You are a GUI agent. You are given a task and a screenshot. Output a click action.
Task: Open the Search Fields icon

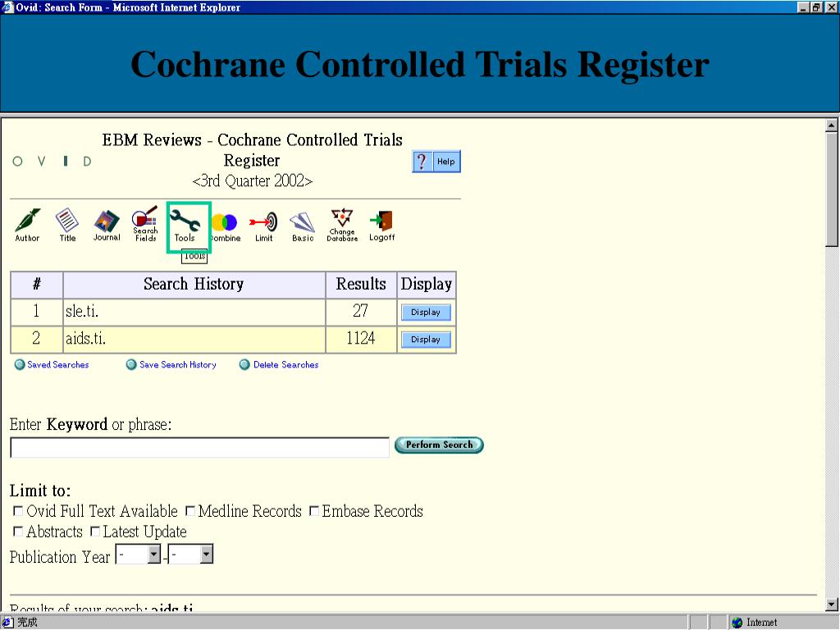(x=145, y=225)
